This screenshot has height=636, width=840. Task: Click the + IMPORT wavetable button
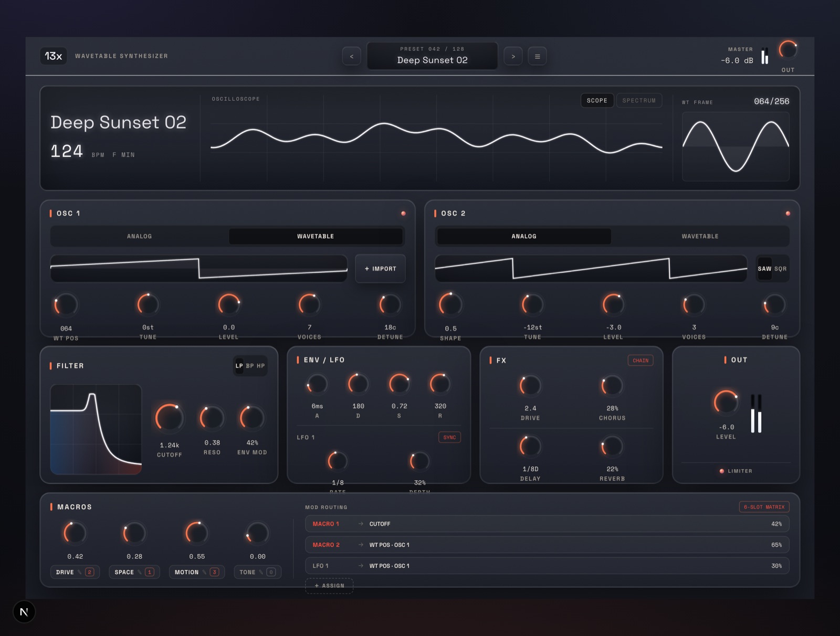(380, 269)
